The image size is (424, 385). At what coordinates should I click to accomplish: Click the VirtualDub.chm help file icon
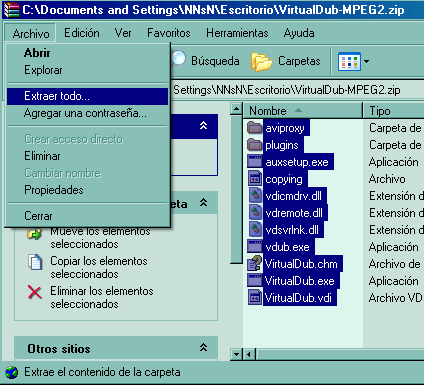coord(255,263)
